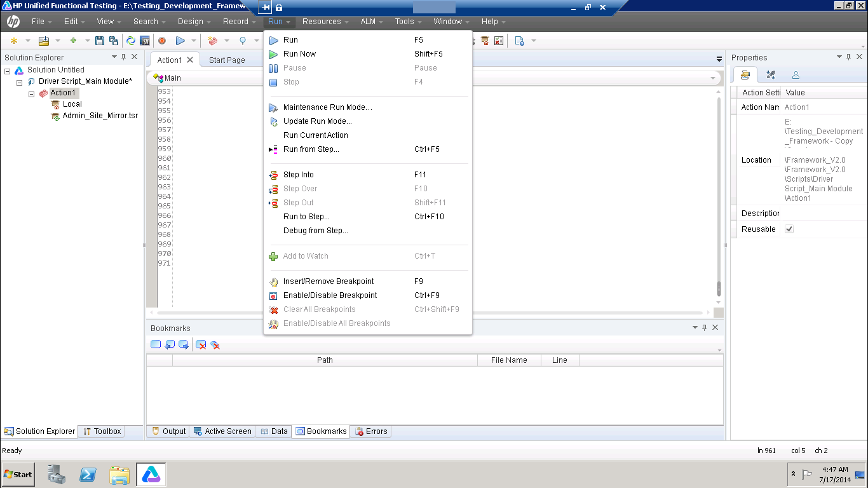Viewport: 868px width, 488px height.
Task: Open the Windows Start button
Action: pyautogui.click(x=17, y=474)
